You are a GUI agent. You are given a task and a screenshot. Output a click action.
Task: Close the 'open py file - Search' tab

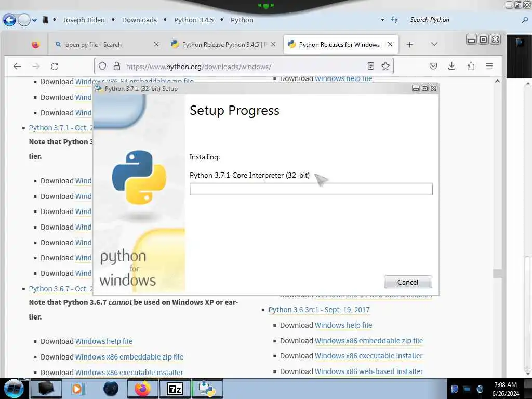click(156, 45)
